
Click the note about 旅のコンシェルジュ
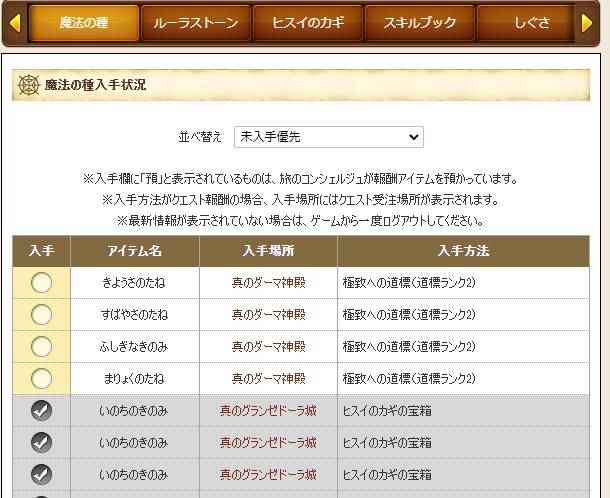coord(301,179)
